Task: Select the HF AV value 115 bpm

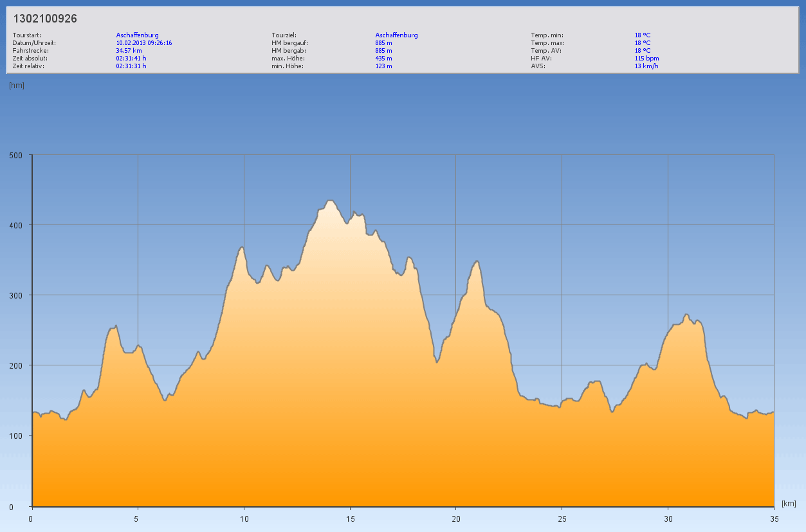Action: (646, 58)
